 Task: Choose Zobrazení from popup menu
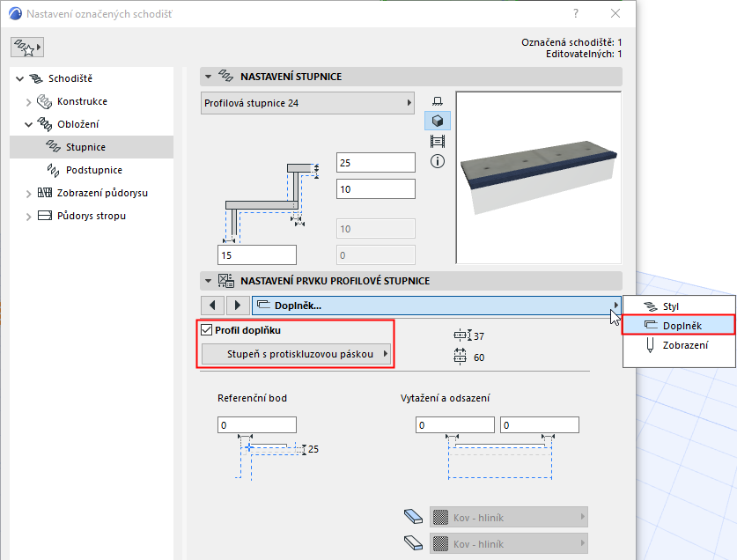(679, 345)
